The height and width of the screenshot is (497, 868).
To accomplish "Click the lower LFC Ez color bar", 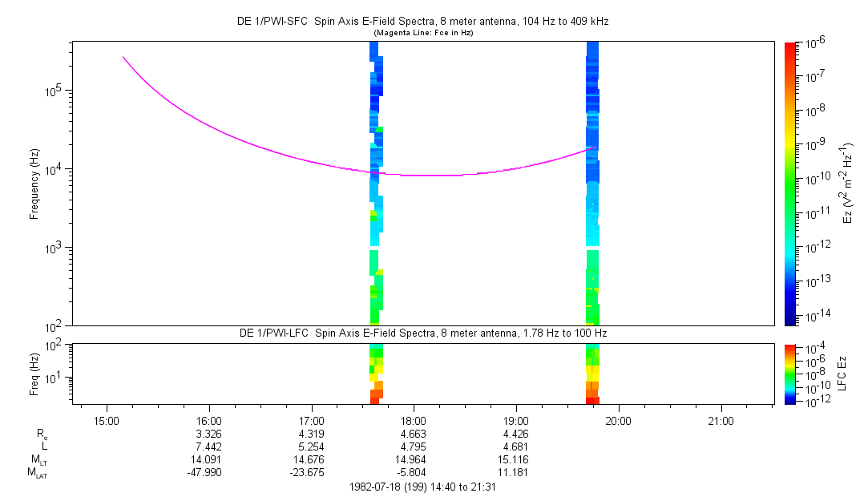I will point(789,374).
